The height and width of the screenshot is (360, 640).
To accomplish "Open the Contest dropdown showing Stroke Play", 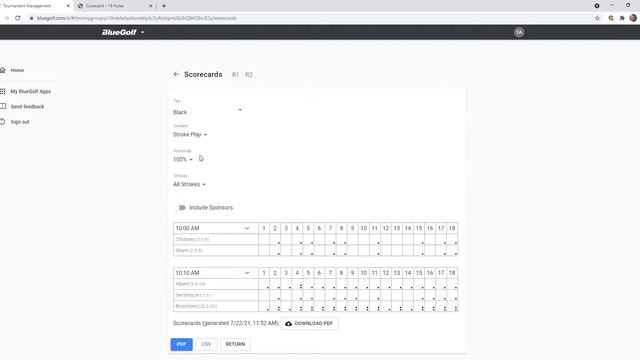I will click(190, 134).
